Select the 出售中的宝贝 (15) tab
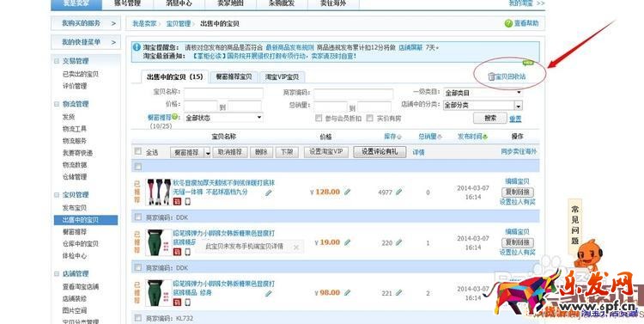 174,76
